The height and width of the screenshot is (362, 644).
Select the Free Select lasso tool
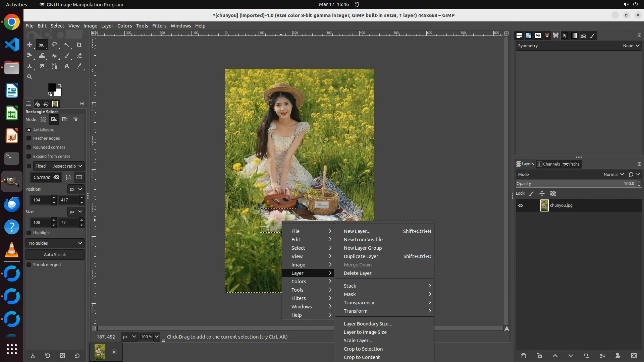[54, 45]
